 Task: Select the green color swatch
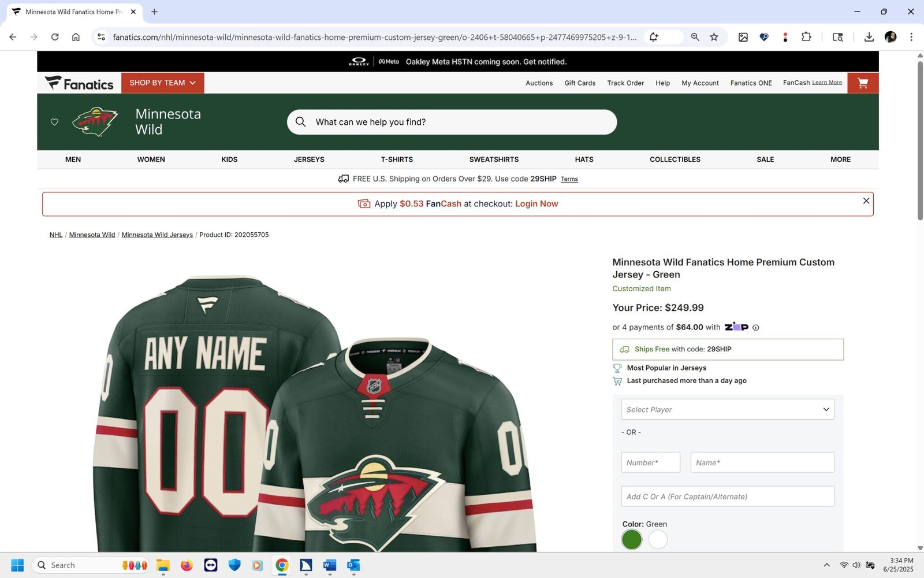click(x=632, y=539)
